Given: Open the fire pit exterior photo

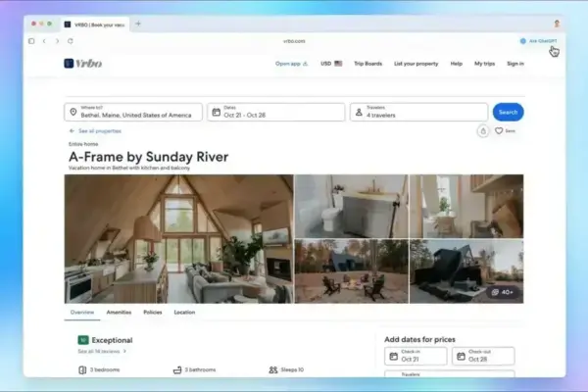Looking at the screenshot, I should pos(352,271).
